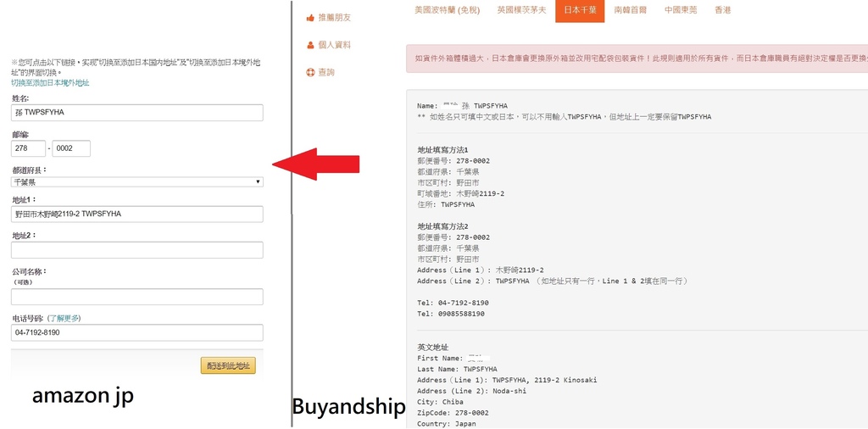Focus the second 邮编 box containing 0002
The image size is (868, 429).
coord(70,149)
